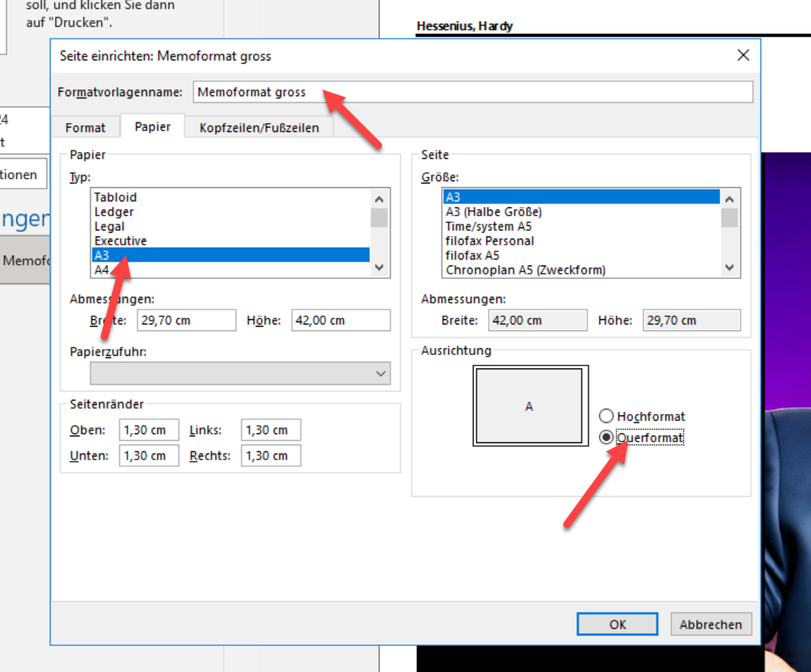Select Querformat orientation

642,437
